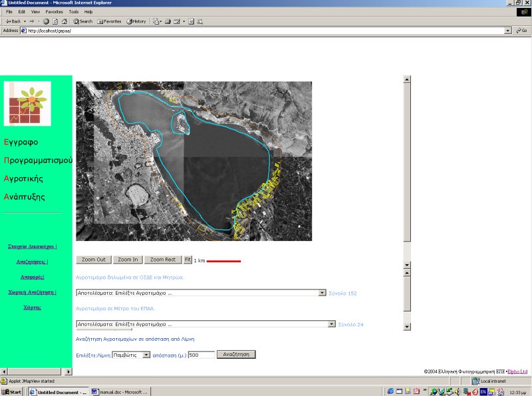Viewport: 532px width, 396px height.
Task: Open the lake selection dropdown showing Παμβώτις
Action: click(x=147, y=355)
